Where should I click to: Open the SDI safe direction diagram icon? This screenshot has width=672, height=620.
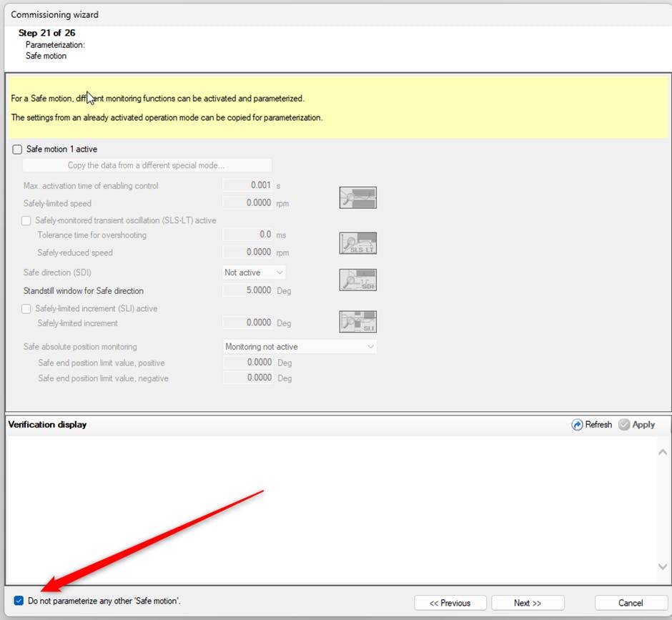pos(357,280)
